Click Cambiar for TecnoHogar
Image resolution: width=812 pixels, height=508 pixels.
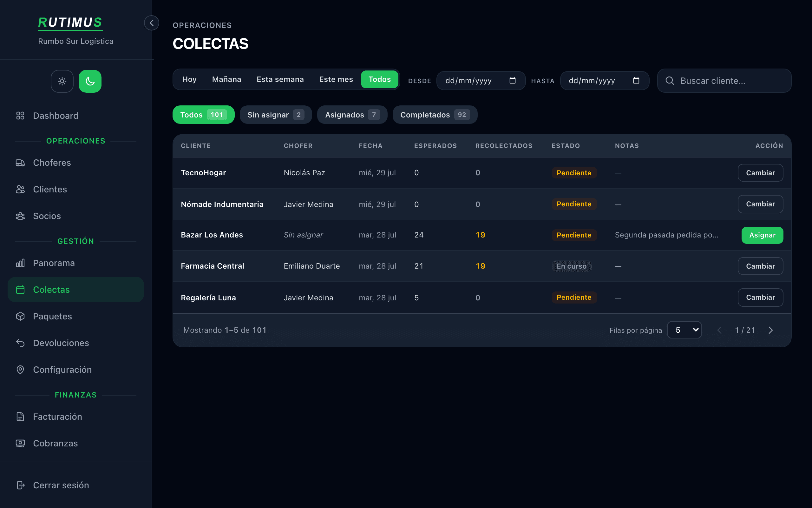pyautogui.click(x=760, y=173)
